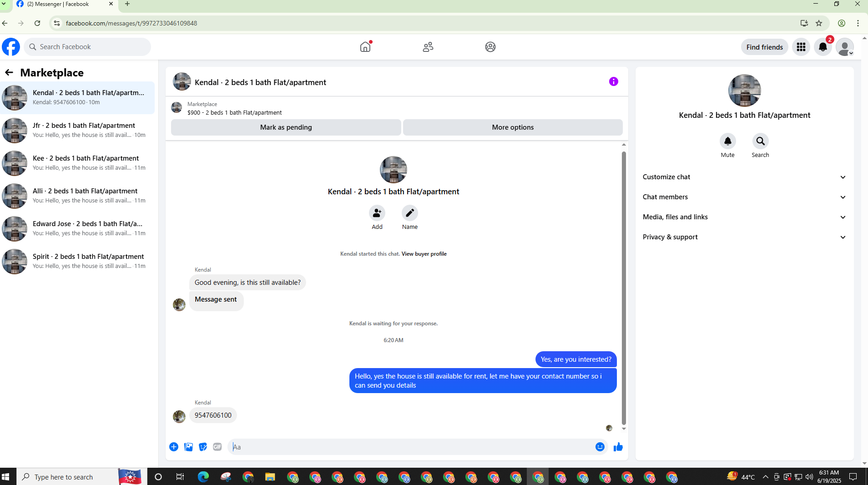Go back from Marketplace chats list
This screenshot has height=485, width=868.
point(9,72)
